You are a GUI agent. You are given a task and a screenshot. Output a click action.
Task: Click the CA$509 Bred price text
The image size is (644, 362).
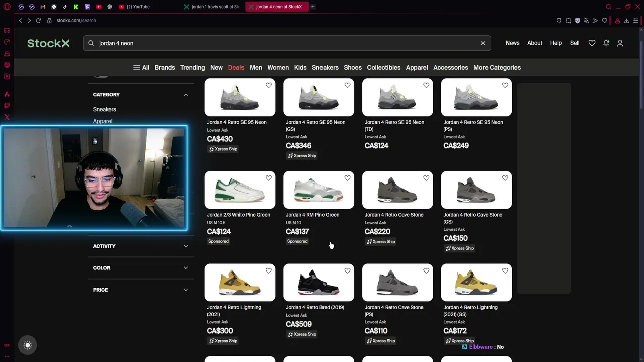299,324
